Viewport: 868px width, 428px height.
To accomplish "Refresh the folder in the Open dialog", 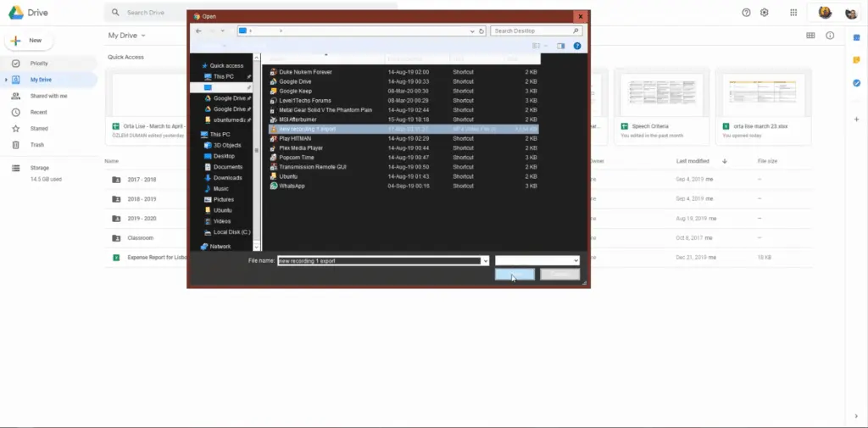I will pyautogui.click(x=481, y=31).
